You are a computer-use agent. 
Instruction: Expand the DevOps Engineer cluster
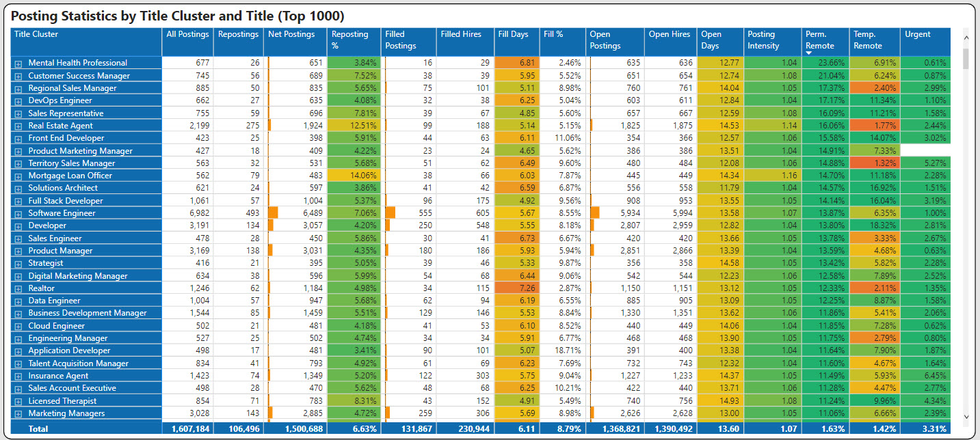[x=18, y=101]
